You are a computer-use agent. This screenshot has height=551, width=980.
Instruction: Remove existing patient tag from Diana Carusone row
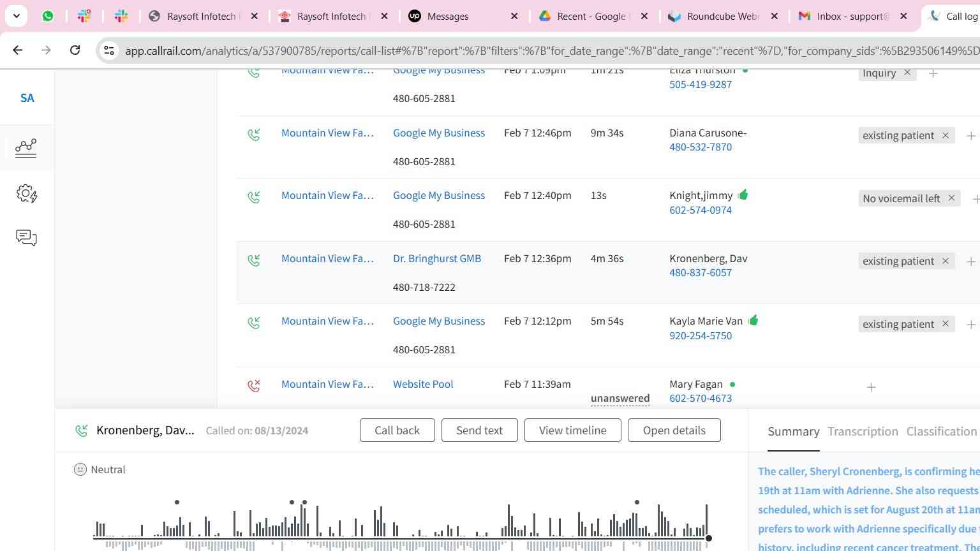[946, 135]
